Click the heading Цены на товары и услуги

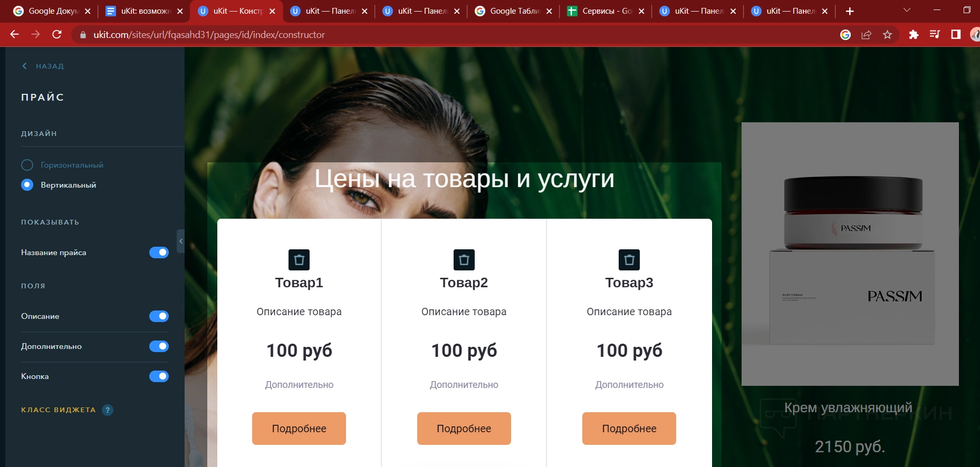click(x=465, y=179)
